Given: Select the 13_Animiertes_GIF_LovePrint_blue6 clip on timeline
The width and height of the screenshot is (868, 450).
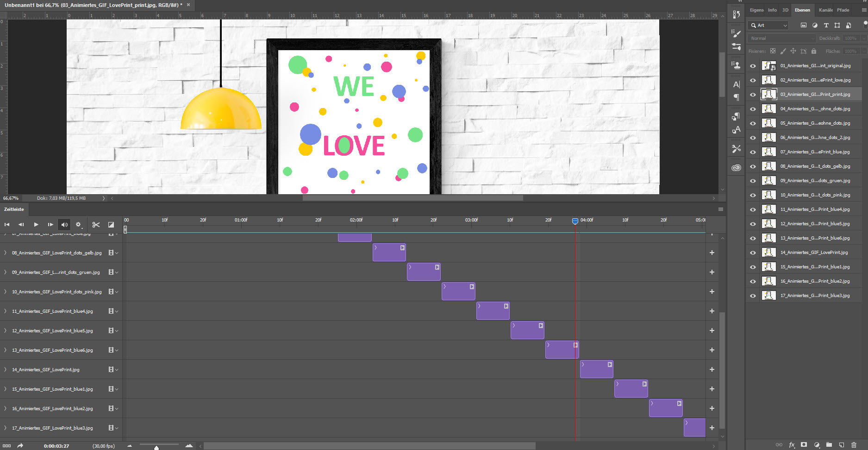Looking at the screenshot, I should click(x=562, y=349).
